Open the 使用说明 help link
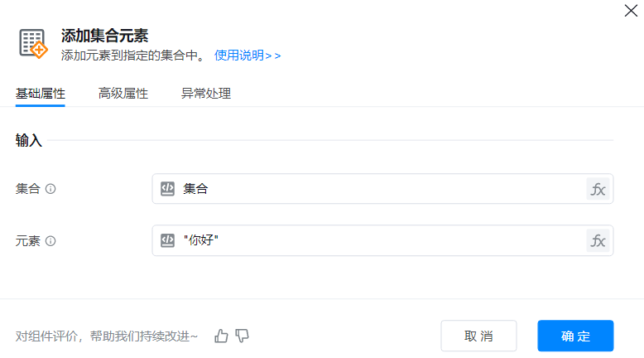Viewport: 644px width, 358px height. (x=248, y=56)
